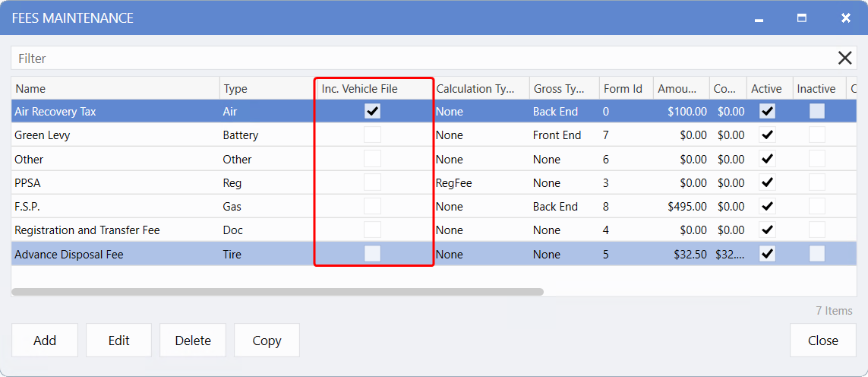Click the Add button
Viewport: 868px width, 377px height.
click(x=45, y=341)
